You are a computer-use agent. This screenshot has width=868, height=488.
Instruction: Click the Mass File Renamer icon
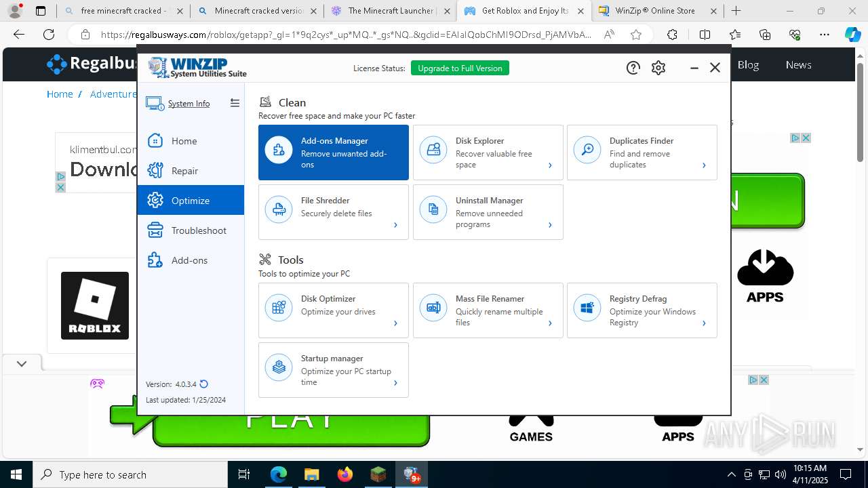coord(433,308)
